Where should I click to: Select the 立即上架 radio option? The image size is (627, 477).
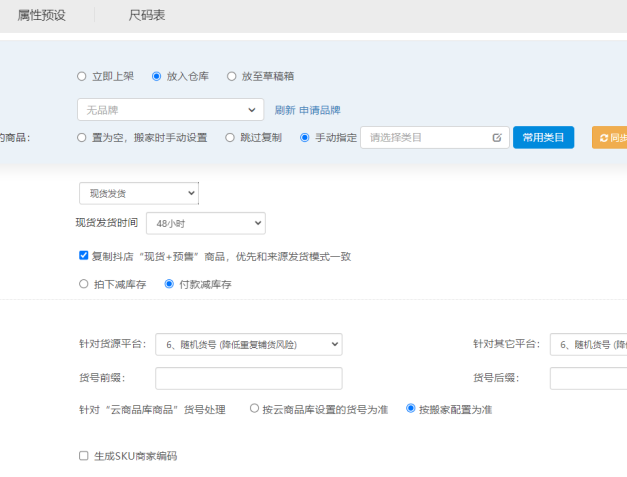[x=82, y=76]
